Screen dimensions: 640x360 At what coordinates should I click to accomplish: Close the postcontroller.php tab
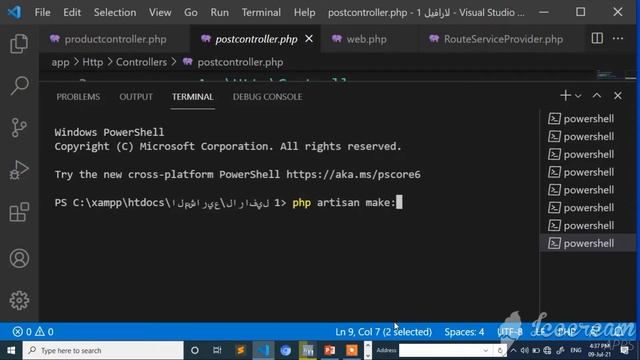pyautogui.click(x=309, y=38)
